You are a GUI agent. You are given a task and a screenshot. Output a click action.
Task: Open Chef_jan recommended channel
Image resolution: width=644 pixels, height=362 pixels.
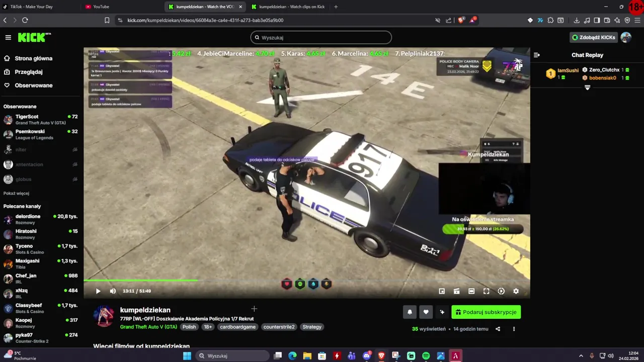click(x=40, y=279)
